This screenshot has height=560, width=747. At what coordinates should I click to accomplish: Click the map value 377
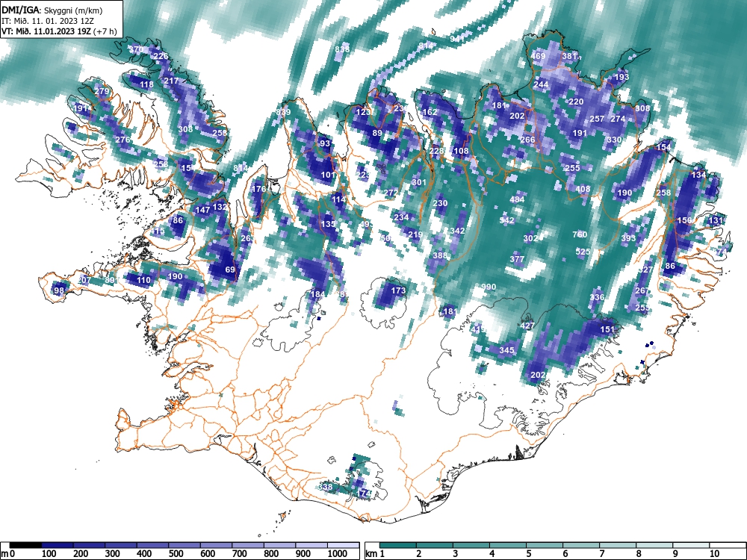(517, 259)
